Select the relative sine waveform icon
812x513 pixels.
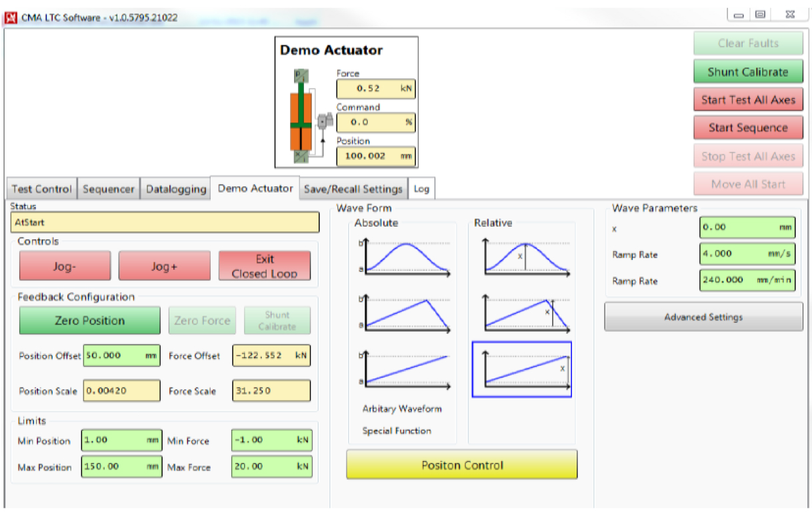pyautogui.click(x=521, y=256)
